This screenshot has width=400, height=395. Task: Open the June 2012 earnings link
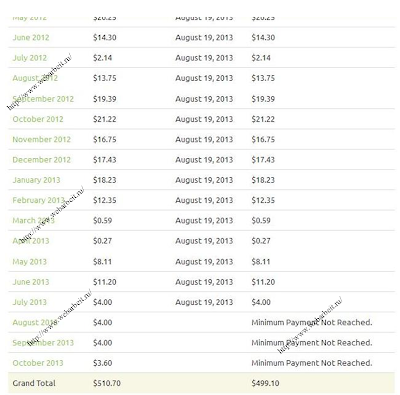pyautogui.click(x=31, y=38)
